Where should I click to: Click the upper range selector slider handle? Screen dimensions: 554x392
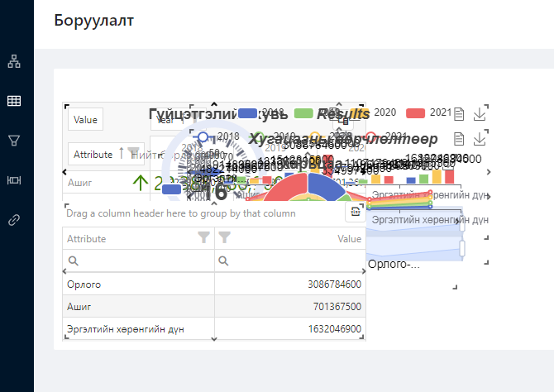pyautogui.click(x=462, y=224)
